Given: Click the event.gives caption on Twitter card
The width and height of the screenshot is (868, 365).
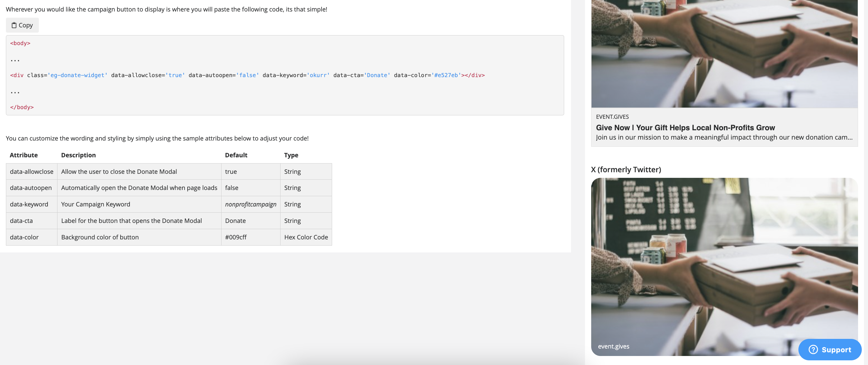Looking at the screenshot, I should [614, 346].
